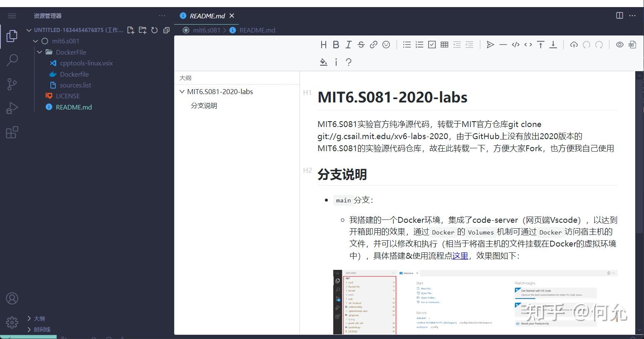Insert a task list checkbox item
Screen dimensions: 644x339
(432, 44)
